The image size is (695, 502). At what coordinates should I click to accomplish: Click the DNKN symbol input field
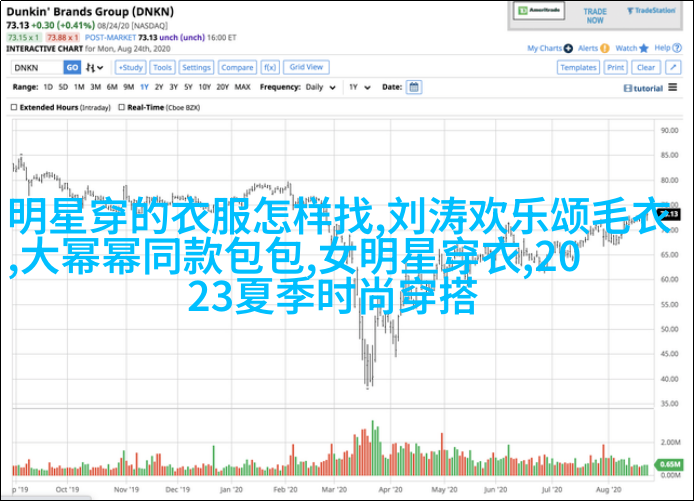tap(38, 68)
